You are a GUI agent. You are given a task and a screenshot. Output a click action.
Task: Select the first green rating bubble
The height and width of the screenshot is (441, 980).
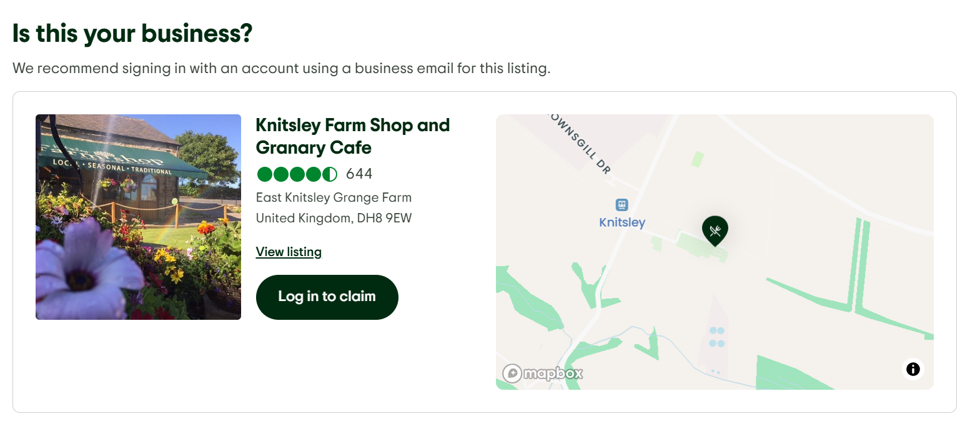264,174
